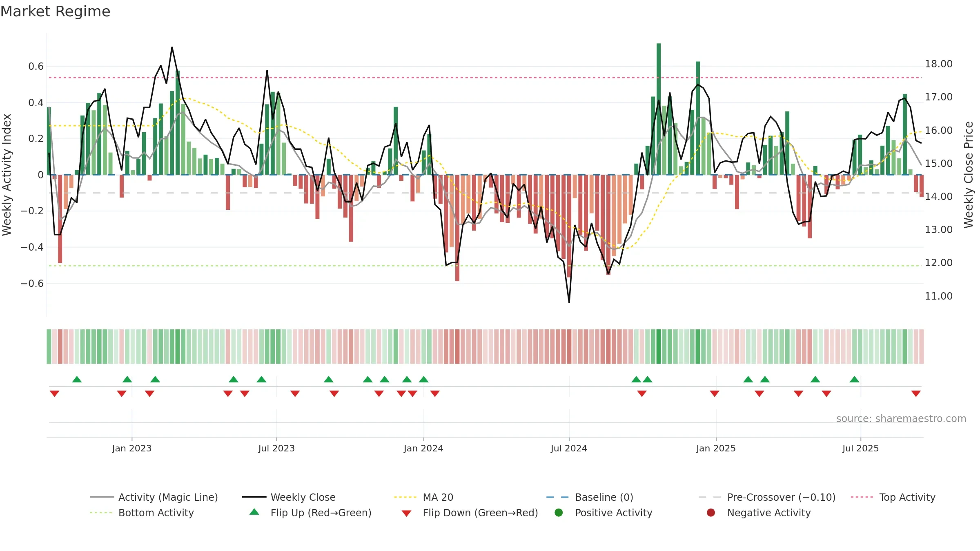Toggle Pre-Crossover (−0.10) legend entry
980x551 pixels.
(x=767, y=497)
